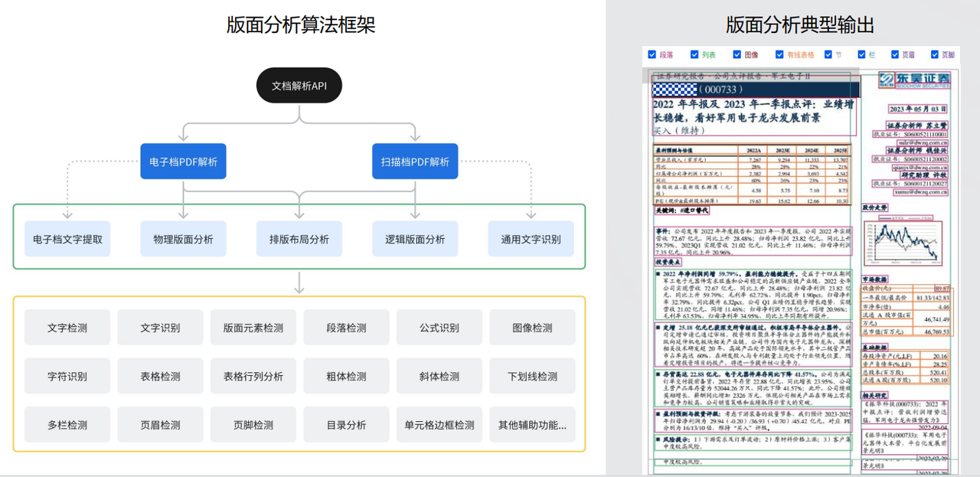Click the 相关研究 sidebar heading
The image size is (980, 477).
pos(874,396)
